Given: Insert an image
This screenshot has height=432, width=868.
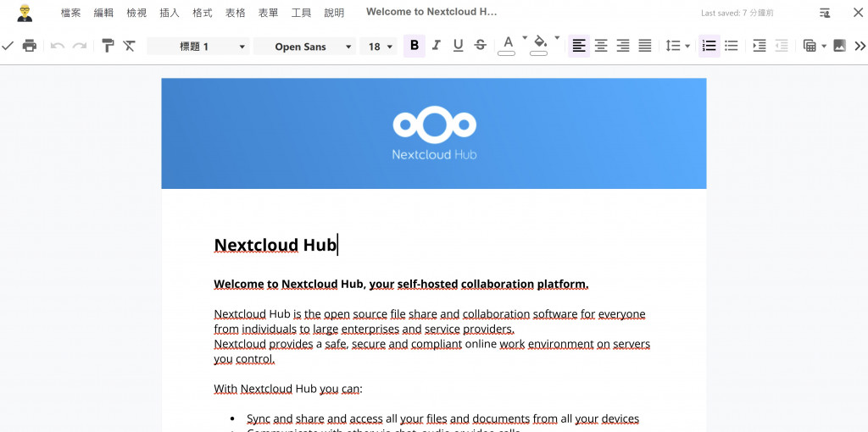Looking at the screenshot, I should point(840,46).
